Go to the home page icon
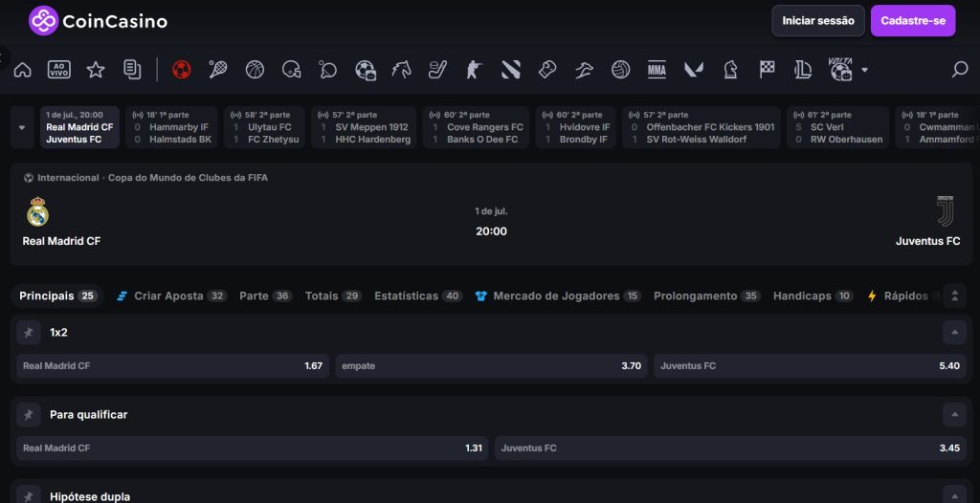This screenshot has height=503, width=980. click(x=23, y=70)
